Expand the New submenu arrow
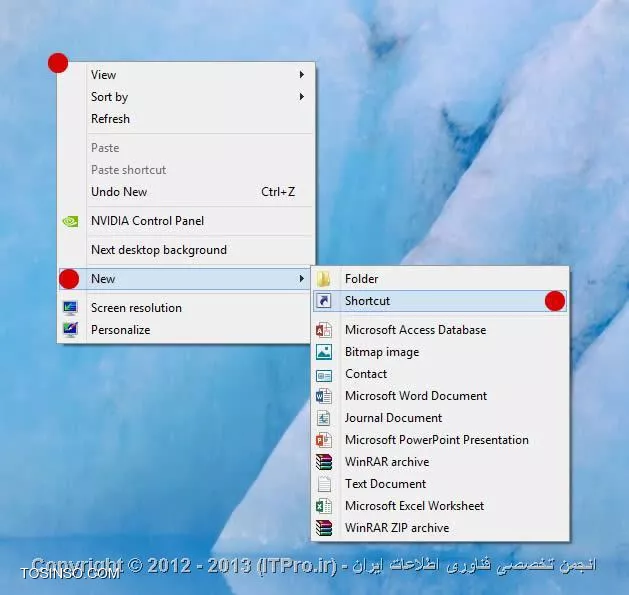This screenshot has width=629, height=595. click(302, 278)
